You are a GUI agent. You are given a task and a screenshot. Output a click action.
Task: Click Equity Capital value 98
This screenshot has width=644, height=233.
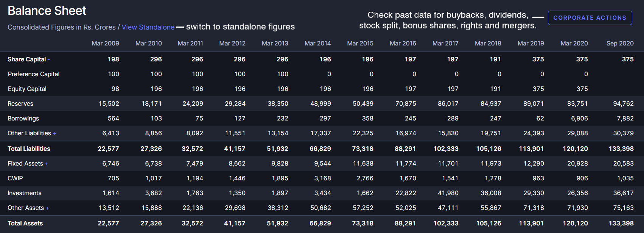(x=115, y=89)
